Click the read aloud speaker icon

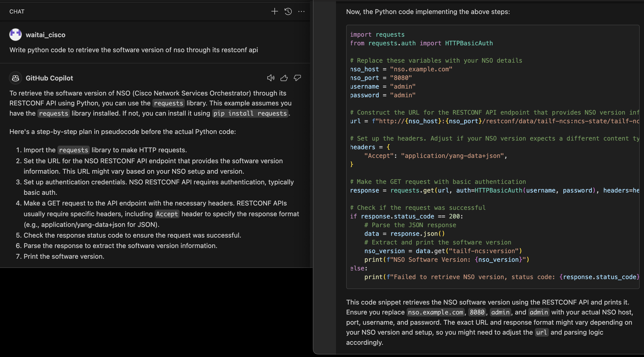(x=271, y=78)
